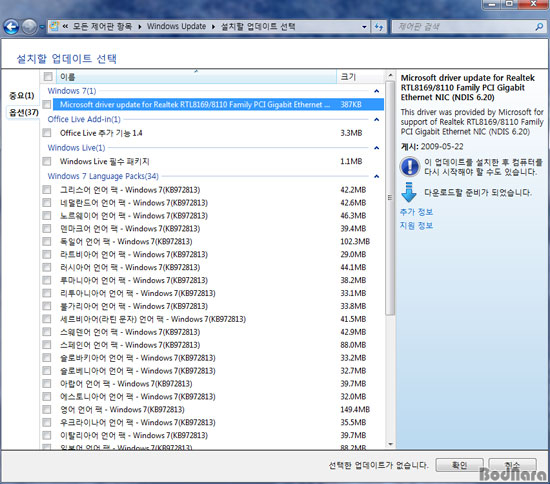Viewport: 550px width, 484px height.
Task: Click the greyed forward navigation arrow
Action: [29, 27]
